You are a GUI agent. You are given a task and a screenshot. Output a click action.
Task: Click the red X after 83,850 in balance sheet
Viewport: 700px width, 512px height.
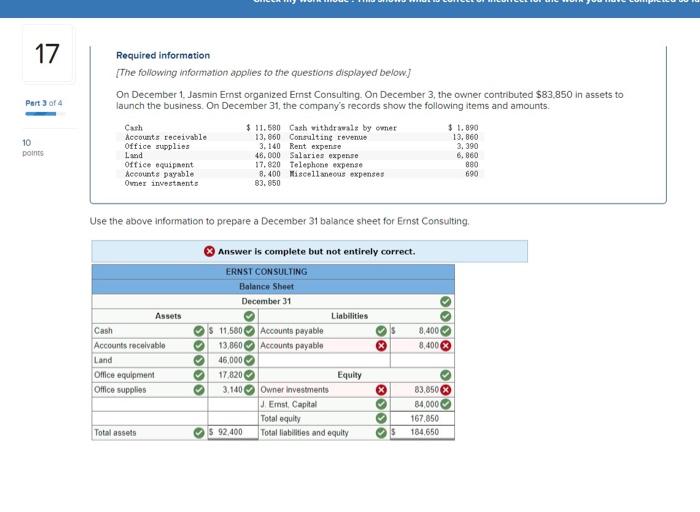pyautogui.click(x=445, y=390)
